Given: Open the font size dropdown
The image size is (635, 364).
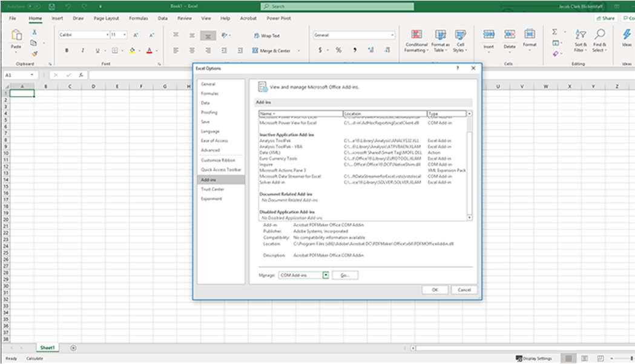Looking at the screenshot, I should point(124,35).
